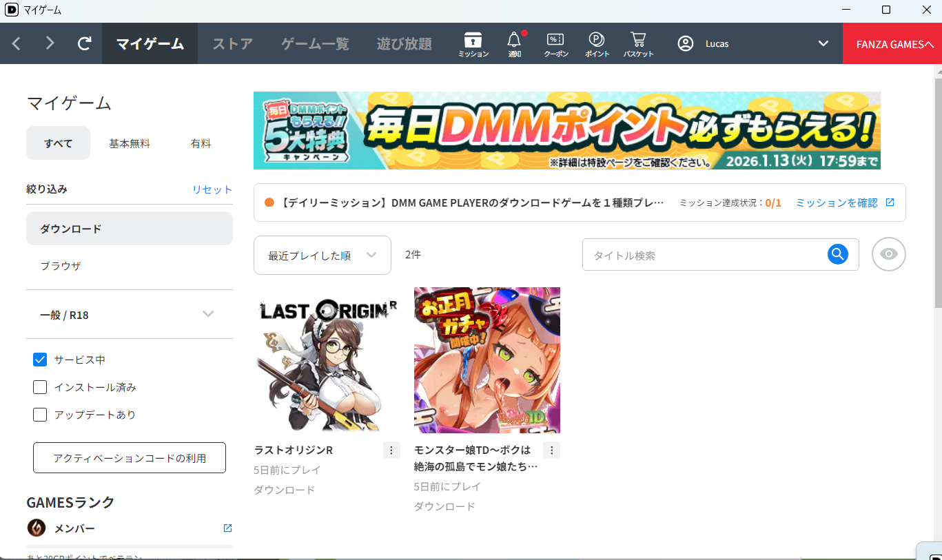942x560 pixels.
Task: Select the すべて filter tab
Action: coord(59,143)
